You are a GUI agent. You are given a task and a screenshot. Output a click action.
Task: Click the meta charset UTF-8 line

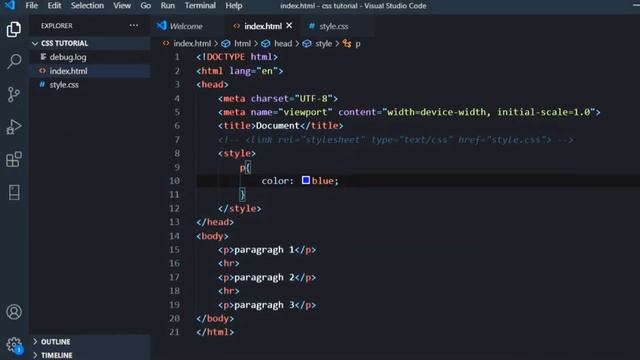point(278,98)
